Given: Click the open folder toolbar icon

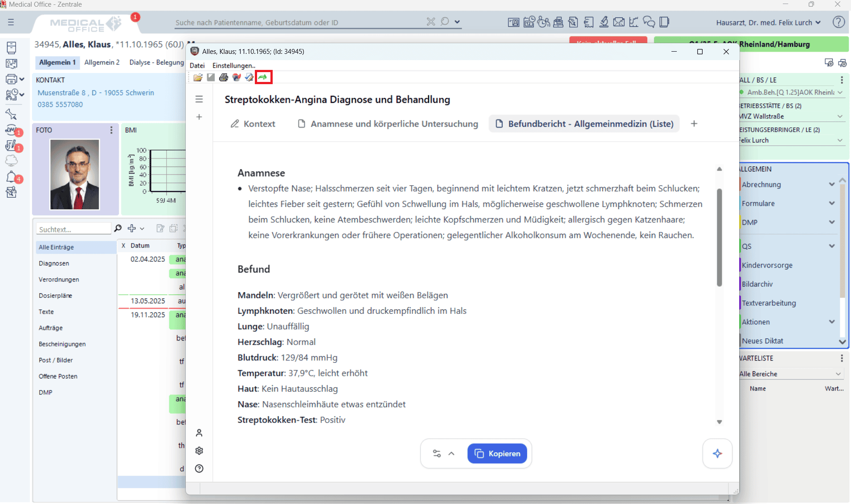Looking at the screenshot, I should click(x=198, y=77).
